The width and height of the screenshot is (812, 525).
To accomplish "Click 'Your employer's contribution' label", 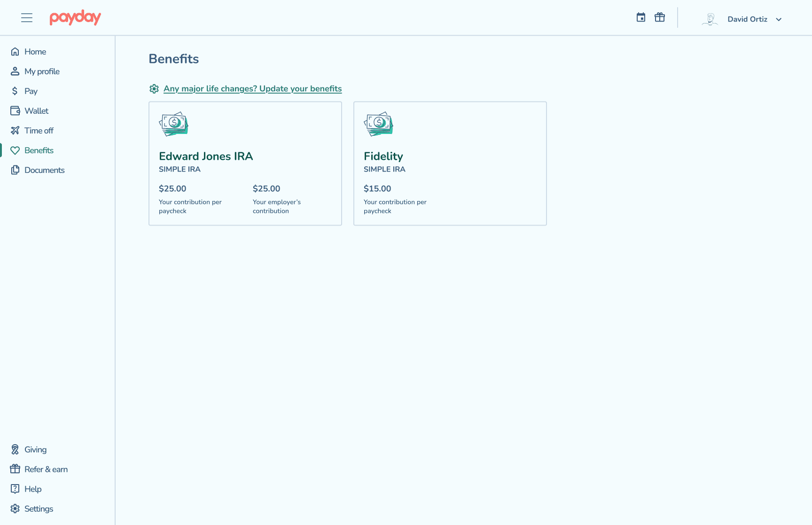I will coord(277,206).
